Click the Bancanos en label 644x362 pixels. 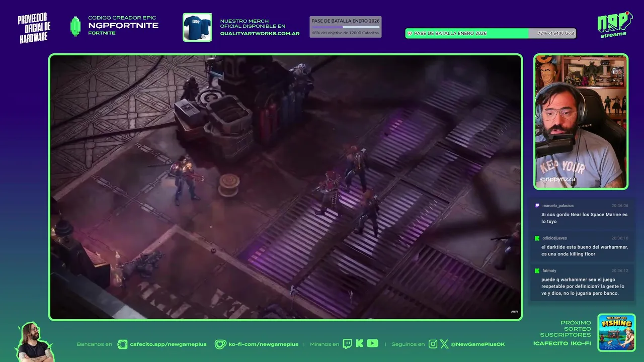[95, 344]
